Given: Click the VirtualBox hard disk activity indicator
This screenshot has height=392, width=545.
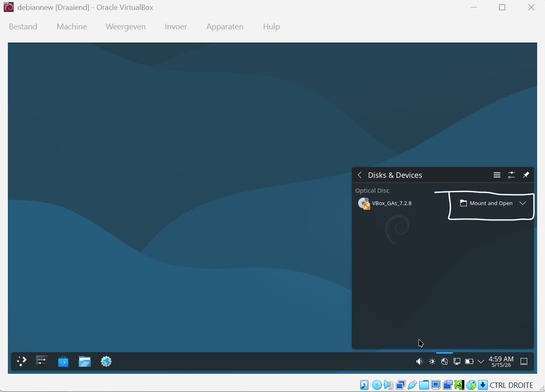Looking at the screenshot, I should pyautogui.click(x=364, y=385).
